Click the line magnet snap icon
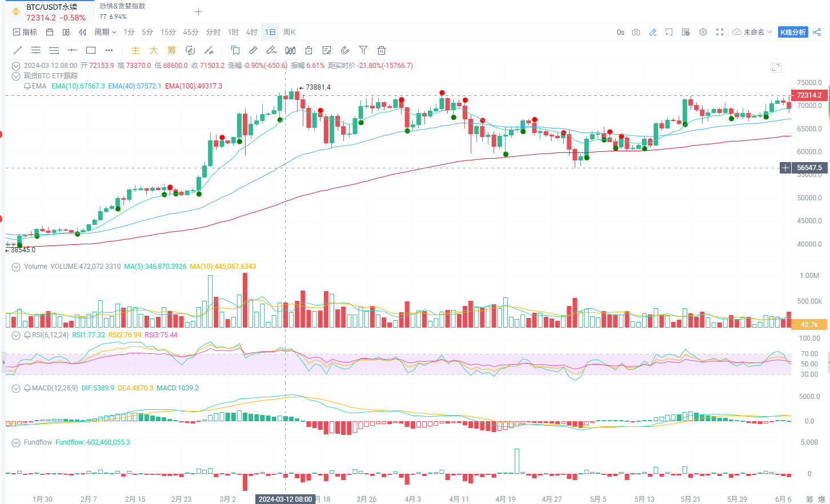Screen dimensions: 830x504 point(208,50)
